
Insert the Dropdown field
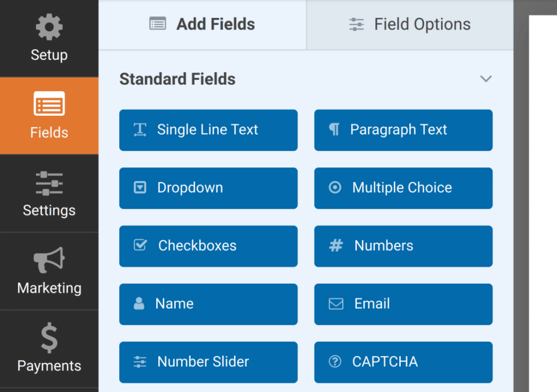[x=208, y=188]
